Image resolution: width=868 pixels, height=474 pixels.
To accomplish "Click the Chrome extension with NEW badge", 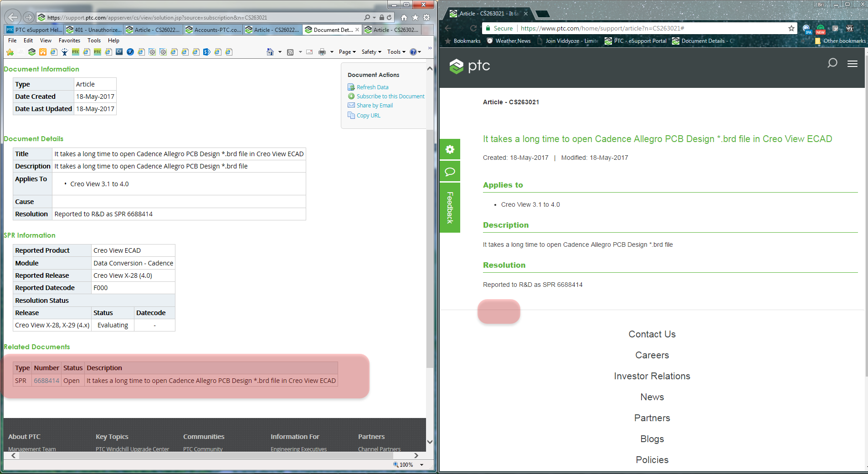I will click(x=821, y=29).
